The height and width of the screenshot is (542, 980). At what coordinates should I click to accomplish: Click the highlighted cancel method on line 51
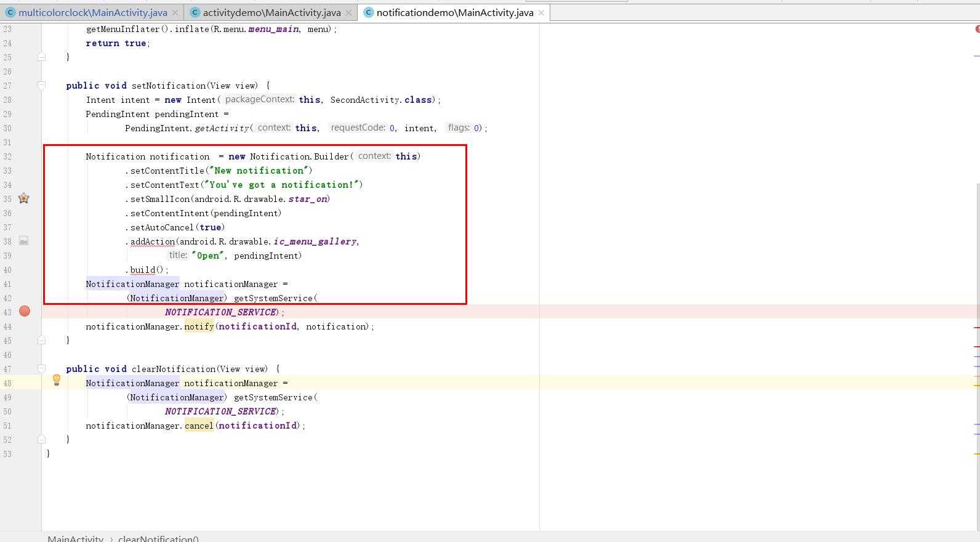click(199, 426)
